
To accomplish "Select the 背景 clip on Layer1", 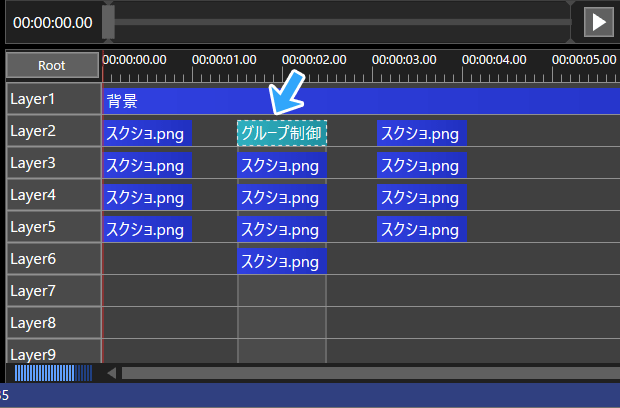I will (360, 100).
